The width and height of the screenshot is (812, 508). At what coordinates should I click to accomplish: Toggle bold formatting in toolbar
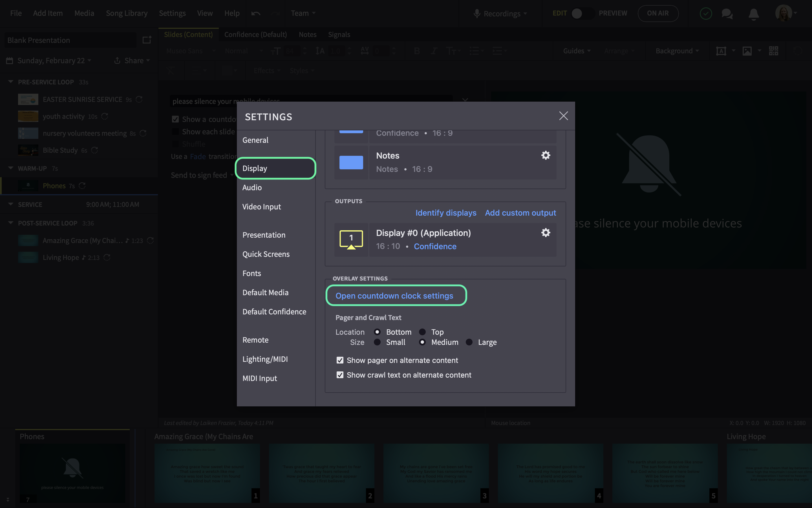[417, 51]
